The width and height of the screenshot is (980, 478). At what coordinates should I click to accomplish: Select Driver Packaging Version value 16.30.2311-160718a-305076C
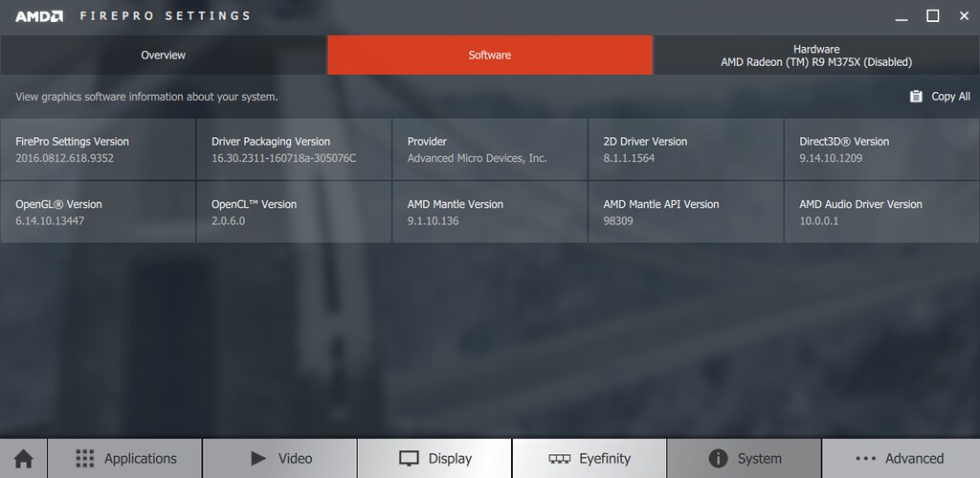coord(283,158)
